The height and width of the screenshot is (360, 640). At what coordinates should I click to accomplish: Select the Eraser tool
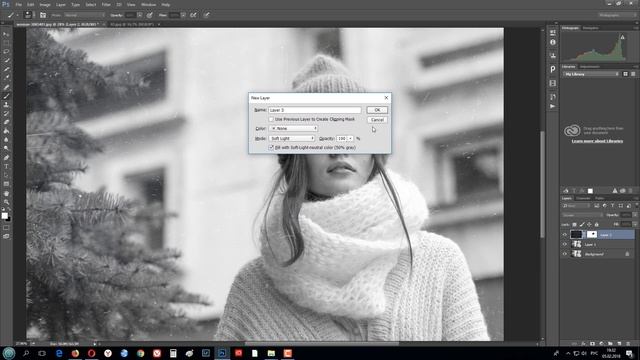tap(6, 122)
